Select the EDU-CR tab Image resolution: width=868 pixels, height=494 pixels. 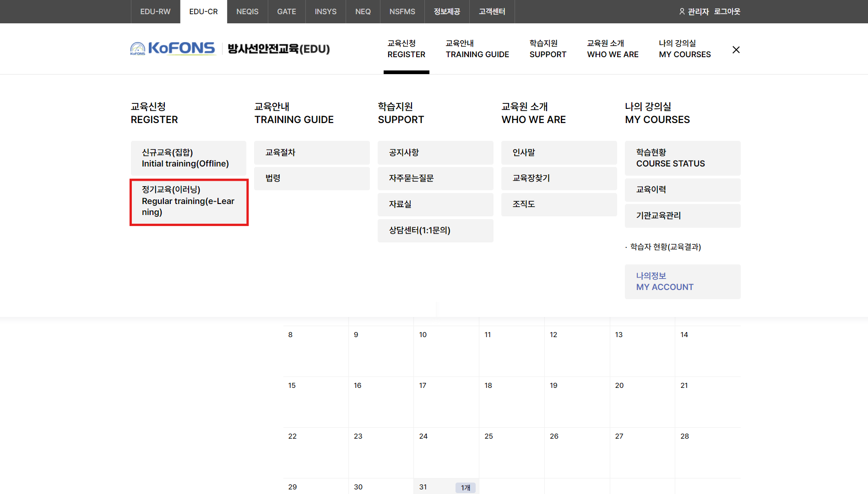click(x=203, y=11)
